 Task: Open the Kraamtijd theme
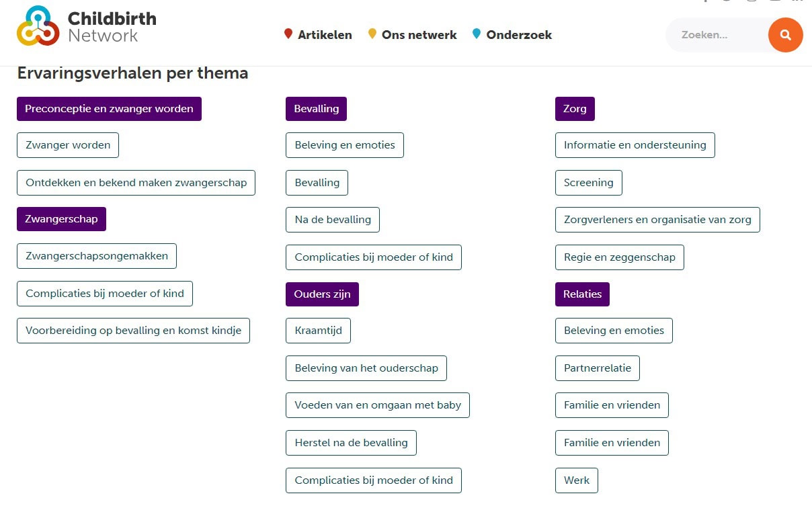pos(318,331)
